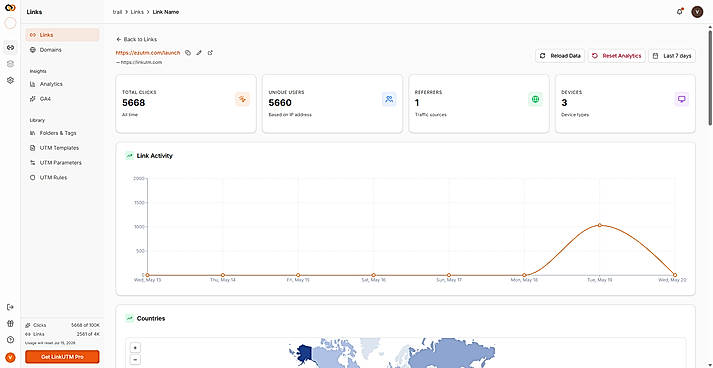
Task: Open the Last 7 days date range
Action: coord(672,56)
